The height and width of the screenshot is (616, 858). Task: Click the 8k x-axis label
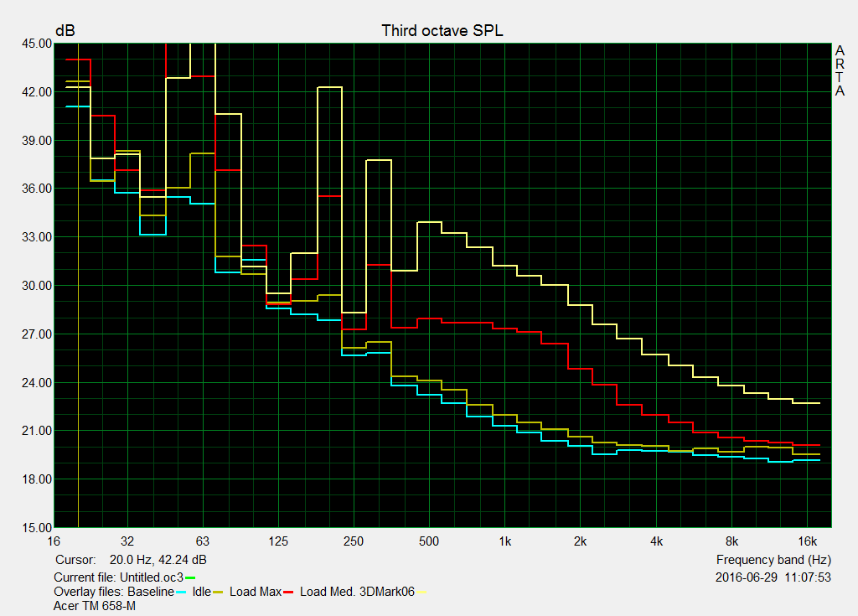731,541
